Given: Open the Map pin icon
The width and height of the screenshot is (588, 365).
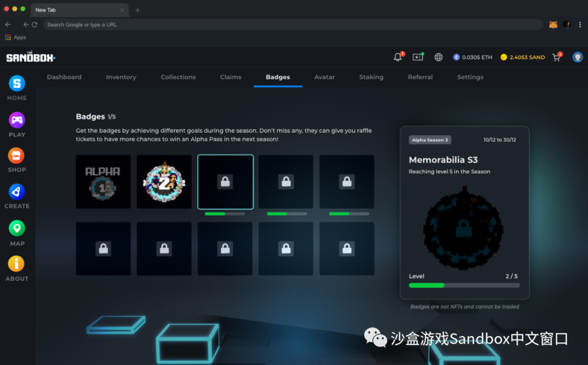Looking at the screenshot, I should 17,228.
